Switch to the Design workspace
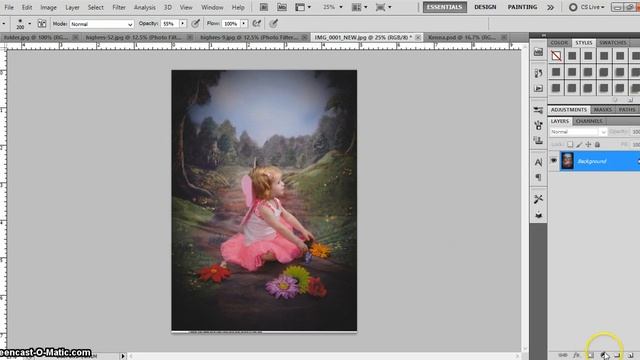 [x=485, y=7]
